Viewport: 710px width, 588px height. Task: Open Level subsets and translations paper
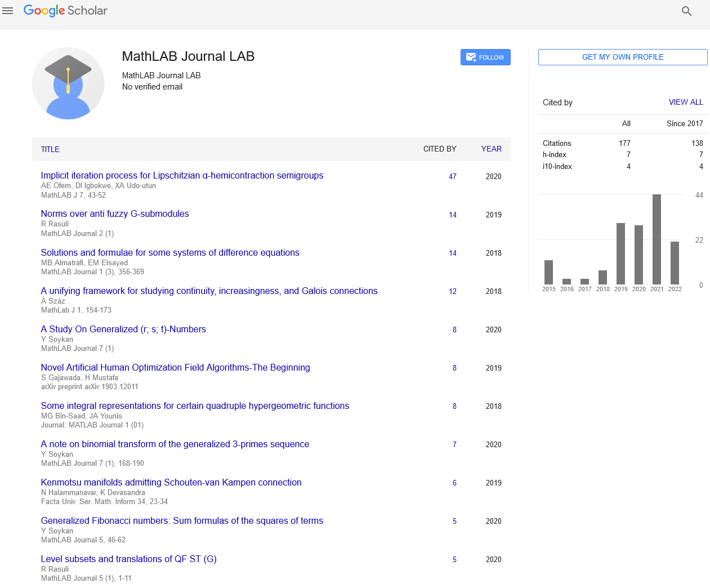pos(128,559)
